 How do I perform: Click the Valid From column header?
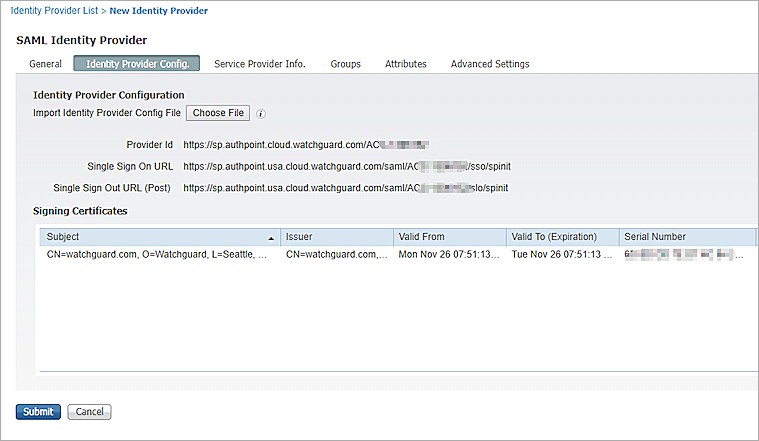point(449,237)
